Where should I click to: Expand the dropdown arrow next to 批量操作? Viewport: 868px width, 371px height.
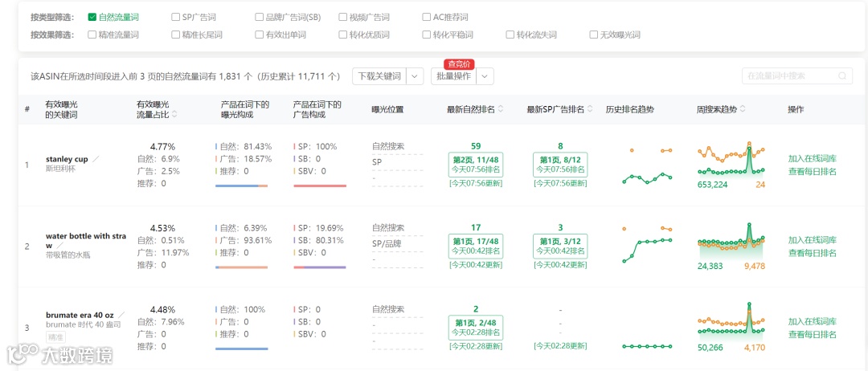point(485,76)
